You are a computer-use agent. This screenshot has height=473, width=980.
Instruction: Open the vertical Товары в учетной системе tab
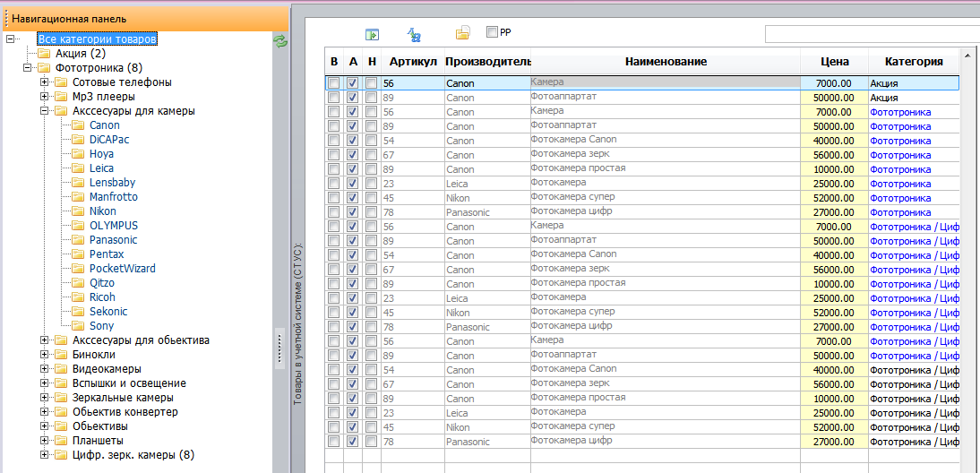[298, 323]
